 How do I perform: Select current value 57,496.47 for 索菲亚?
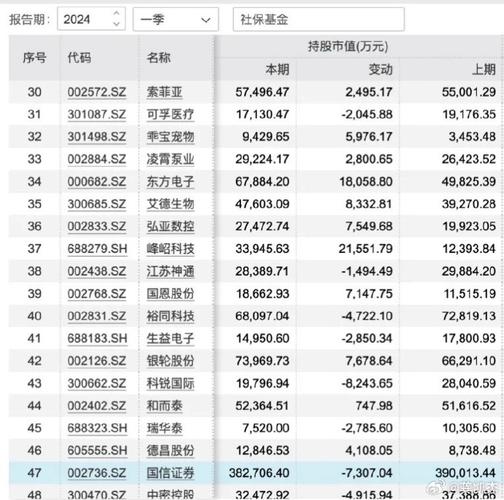tap(262, 92)
